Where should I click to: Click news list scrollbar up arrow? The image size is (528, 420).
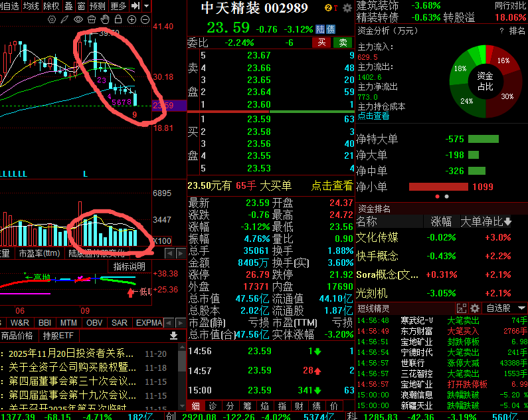[x=182, y=347]
